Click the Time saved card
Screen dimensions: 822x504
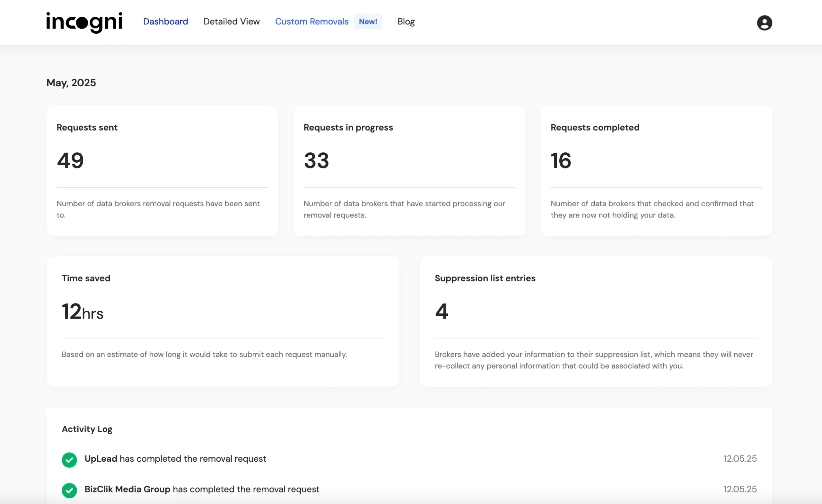[223, 321]
